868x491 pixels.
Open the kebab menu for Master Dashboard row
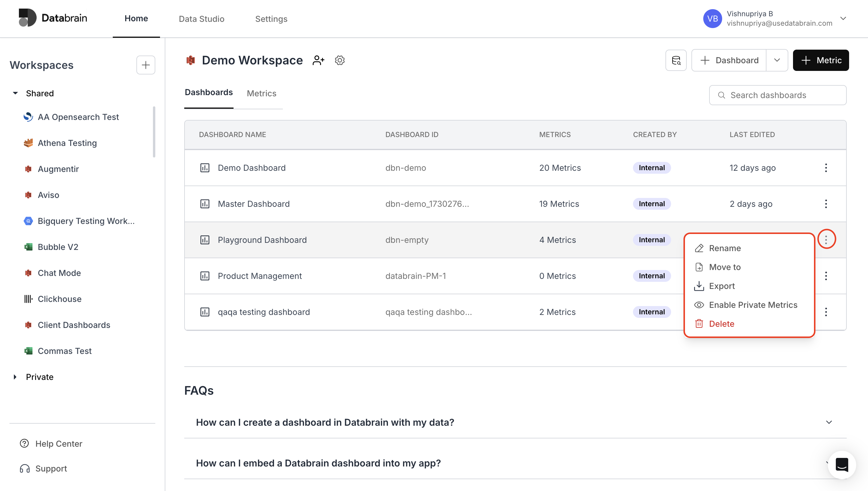coord(826,204)
